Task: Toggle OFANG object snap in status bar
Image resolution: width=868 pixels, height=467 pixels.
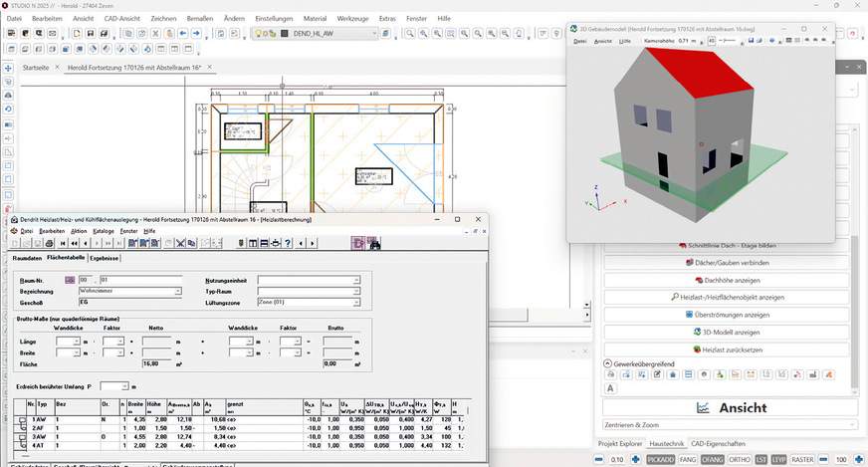Action: point(712,459)
